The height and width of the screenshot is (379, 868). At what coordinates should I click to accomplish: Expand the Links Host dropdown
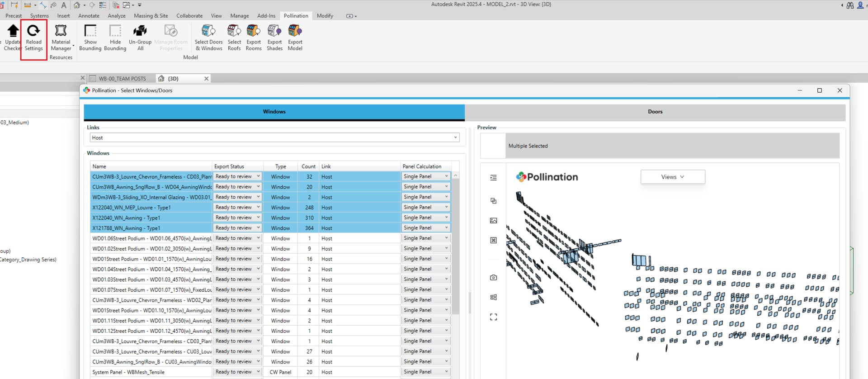coord(455,137)
